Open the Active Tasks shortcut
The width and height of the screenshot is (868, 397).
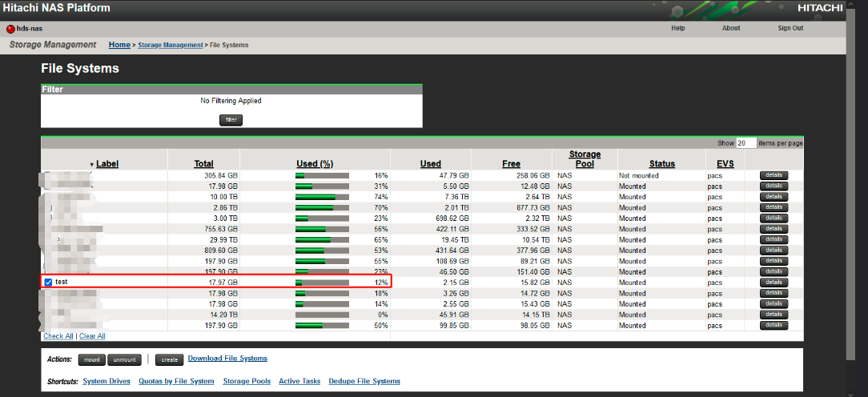click(299, 381)
